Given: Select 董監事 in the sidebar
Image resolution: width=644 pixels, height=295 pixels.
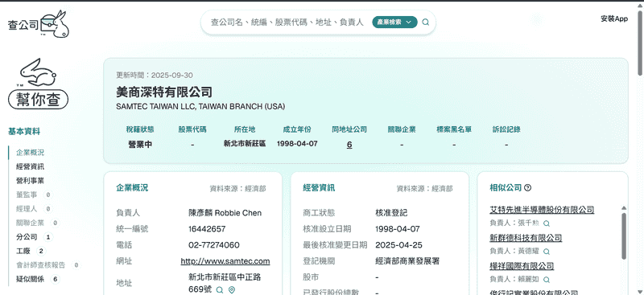Looking at the screenshot, I should click(27, 195).
